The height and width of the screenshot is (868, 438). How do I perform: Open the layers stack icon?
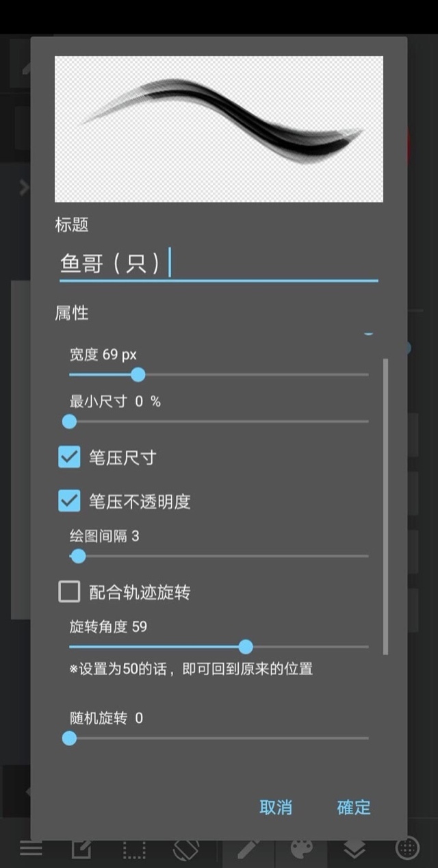[x=355, y=849]
